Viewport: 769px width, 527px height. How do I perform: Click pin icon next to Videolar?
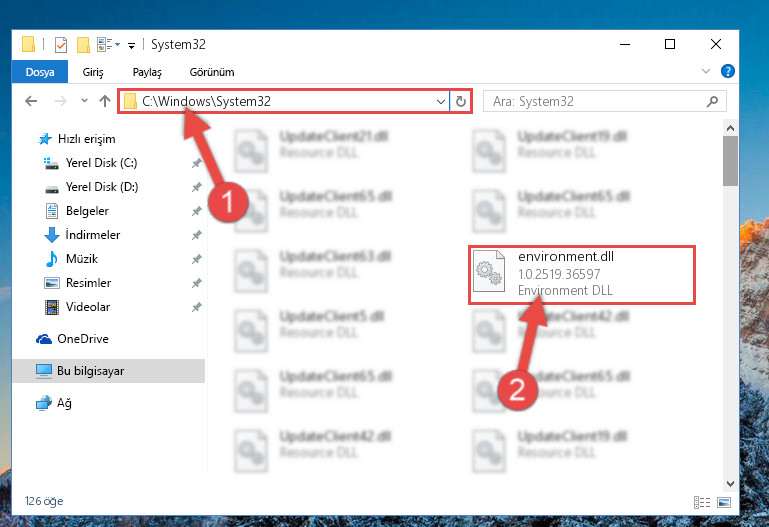(197, 307)
